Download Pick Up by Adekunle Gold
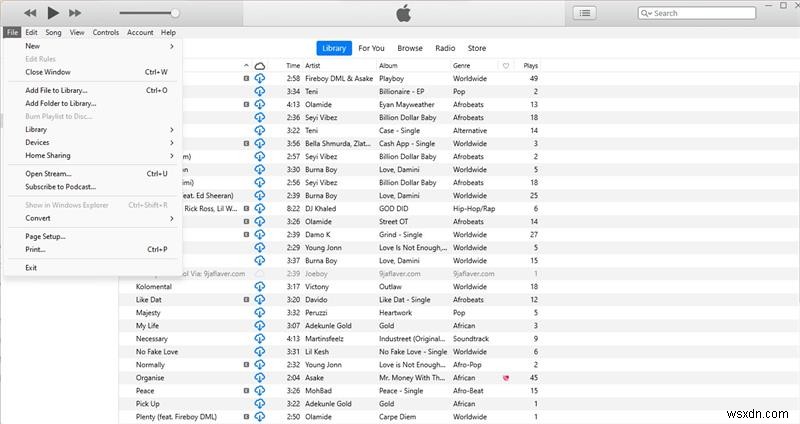The width and height of the screenshot is (800, 424). (x=260, y=404)
